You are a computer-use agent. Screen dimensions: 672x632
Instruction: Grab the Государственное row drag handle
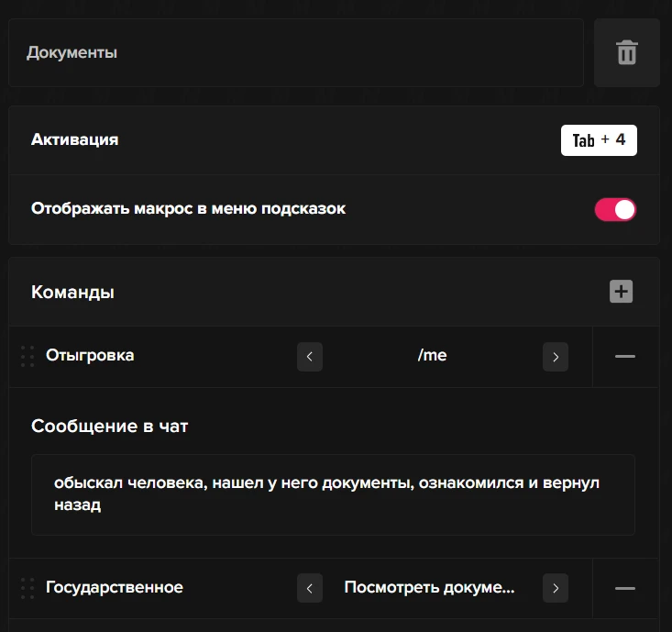(x=28, y=588)
